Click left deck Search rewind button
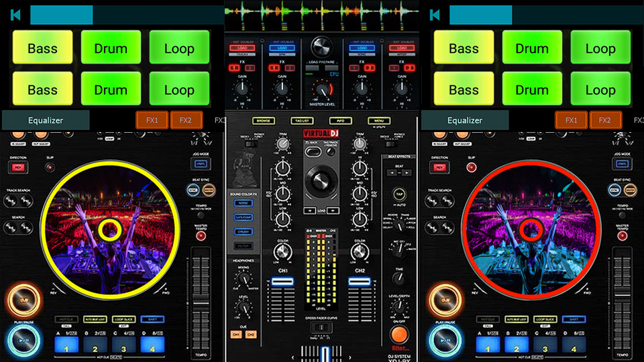The image size is (644, 362). (10, 227)
